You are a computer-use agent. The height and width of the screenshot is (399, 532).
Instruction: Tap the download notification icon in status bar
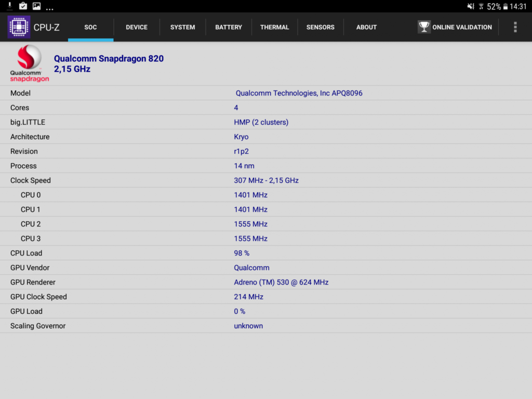tap(9, 6)
